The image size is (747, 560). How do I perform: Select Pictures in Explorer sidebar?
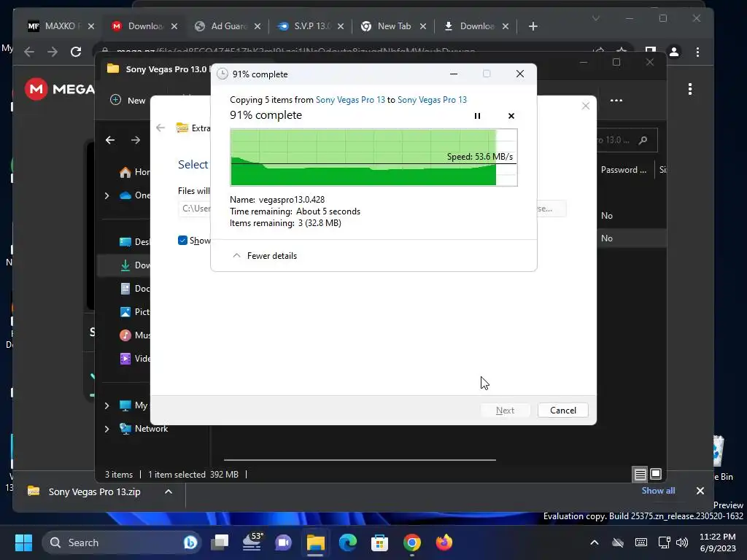point(134,312)
